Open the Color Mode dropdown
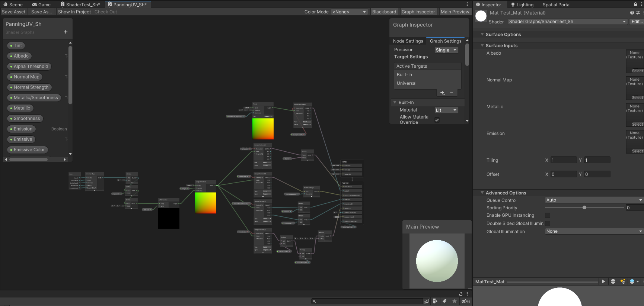This screenshot has width=644, height=306. 349,12
